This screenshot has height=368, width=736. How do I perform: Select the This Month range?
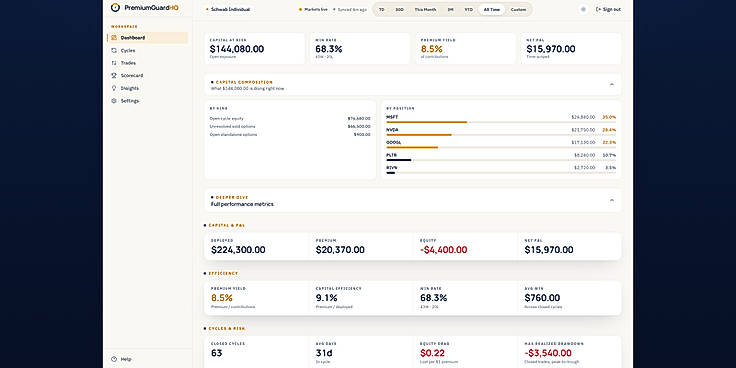(x=425, y=9)
